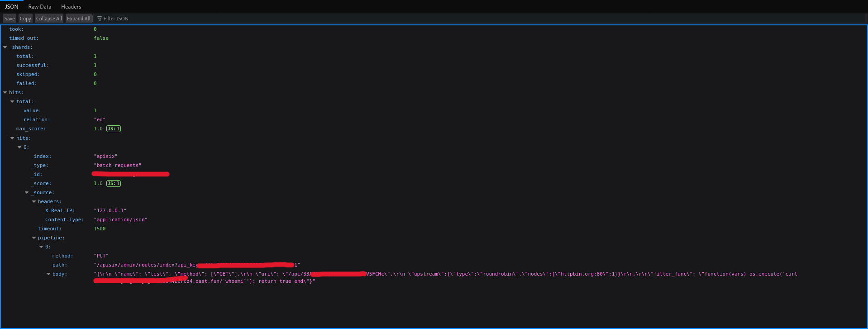
Task: Click the Content-Type key label
Action: point(64,219)
